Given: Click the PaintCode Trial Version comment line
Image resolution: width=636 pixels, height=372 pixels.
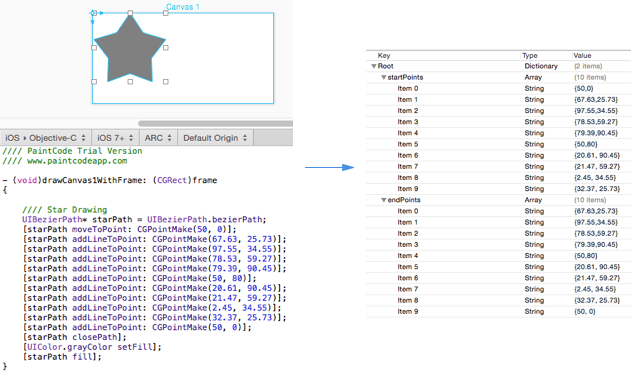Looking at the screenshot, I should pyautogui.click(x=73, y=151).
